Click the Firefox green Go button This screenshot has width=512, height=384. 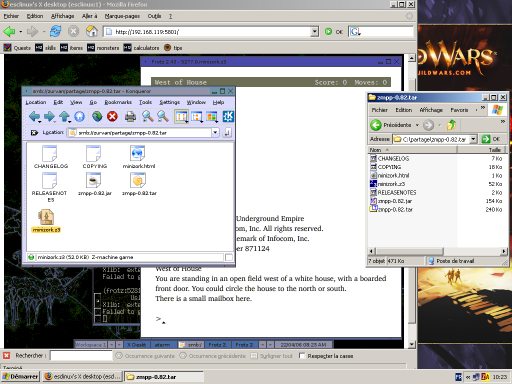[328, 32]
